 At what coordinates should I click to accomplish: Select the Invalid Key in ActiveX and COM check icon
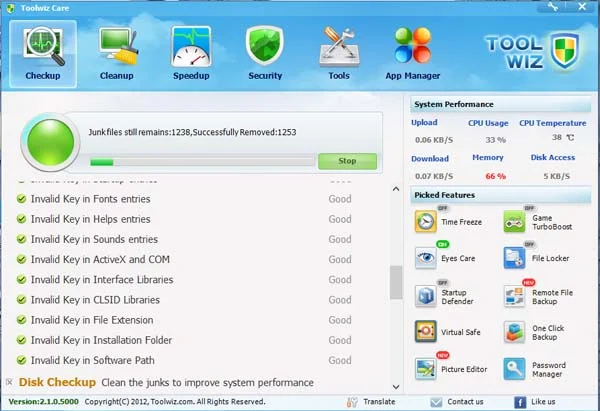point(21,259)
